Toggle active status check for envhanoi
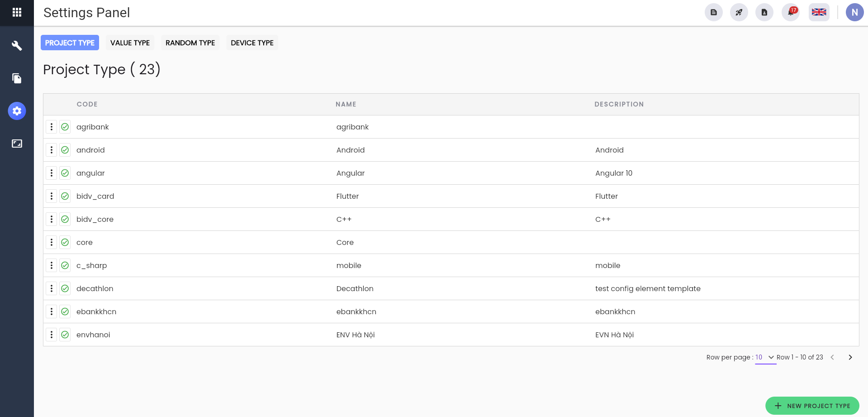Image resolution: width=868 pixels, height=417 pixels. tap(65, 335)
